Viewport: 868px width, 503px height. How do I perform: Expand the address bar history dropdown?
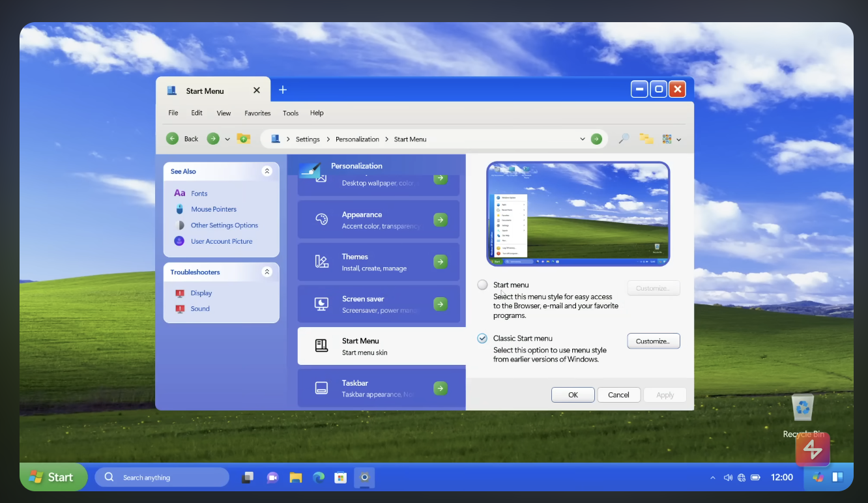coord(582,139)
